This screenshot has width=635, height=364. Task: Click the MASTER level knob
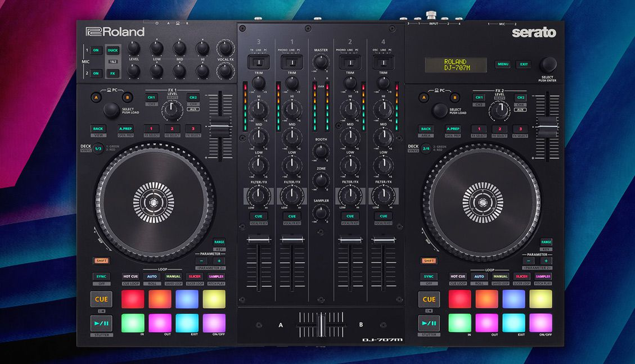tap(321, 62)
